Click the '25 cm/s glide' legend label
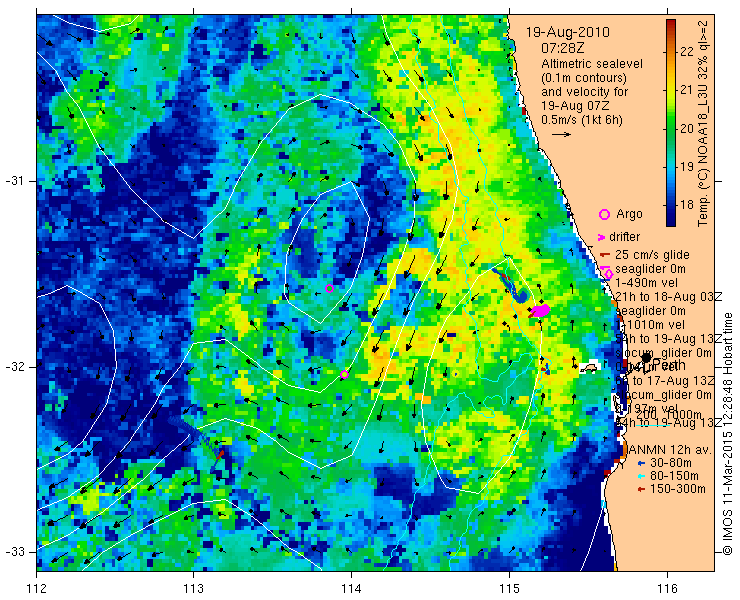This screenshot has height=600, width=740. (x=652, y=255)
